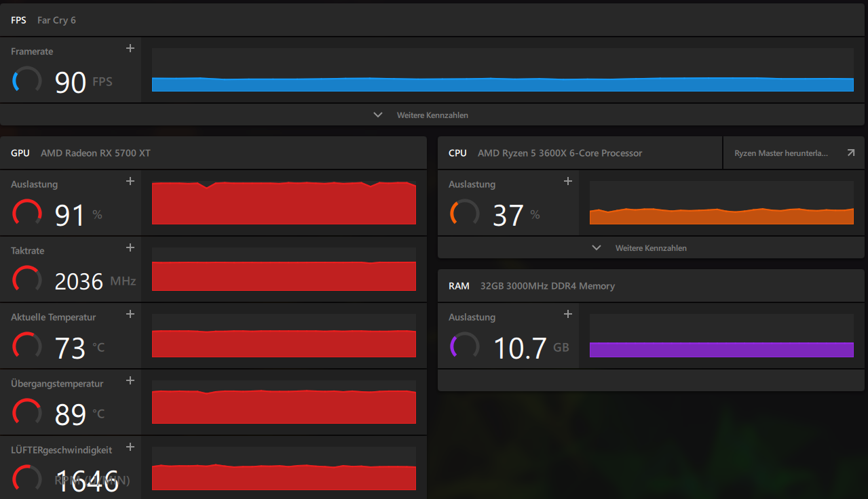The width and height of the screenshot is (868, 499).
Task: Click the Taktrate label
Action: coord(28,251)
